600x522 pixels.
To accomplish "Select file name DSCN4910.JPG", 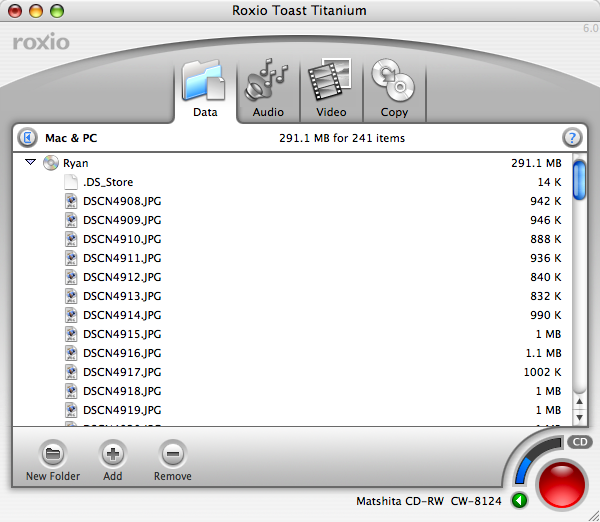I will point(122,240).
